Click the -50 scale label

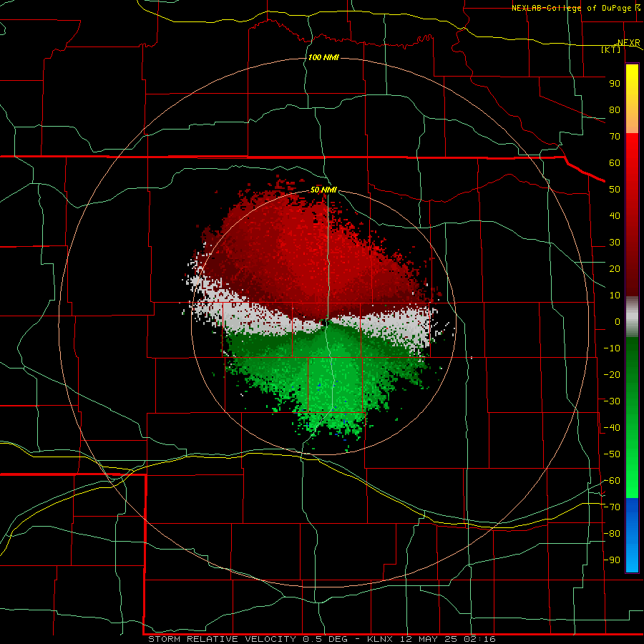[x=612, y=454]
